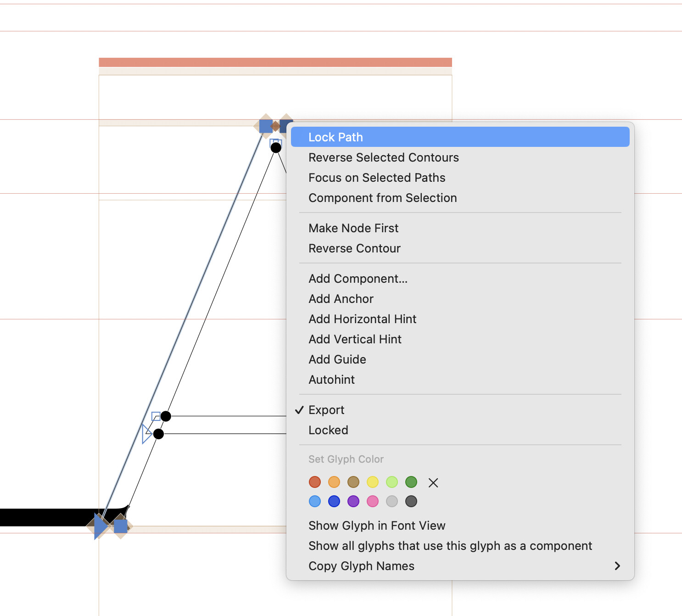Expand the Copy Glyph Names submenu
Viewport: 682px width, 616px height.
(361, 566)
